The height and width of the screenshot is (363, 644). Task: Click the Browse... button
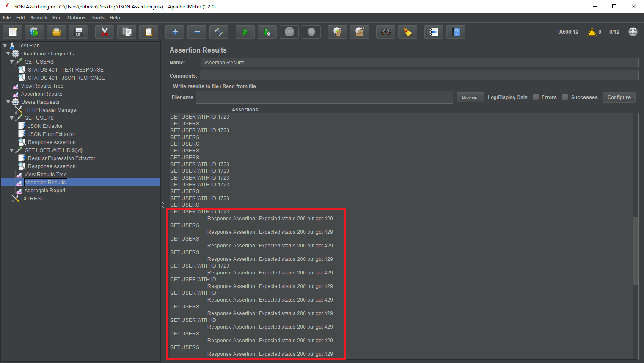coord(471,97)
